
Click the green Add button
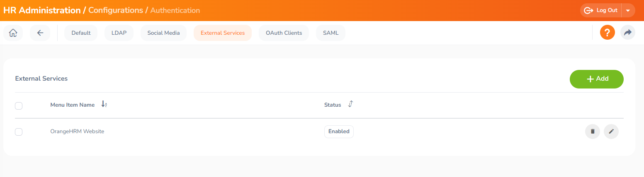pyautogui.click(x=596, y=79)
